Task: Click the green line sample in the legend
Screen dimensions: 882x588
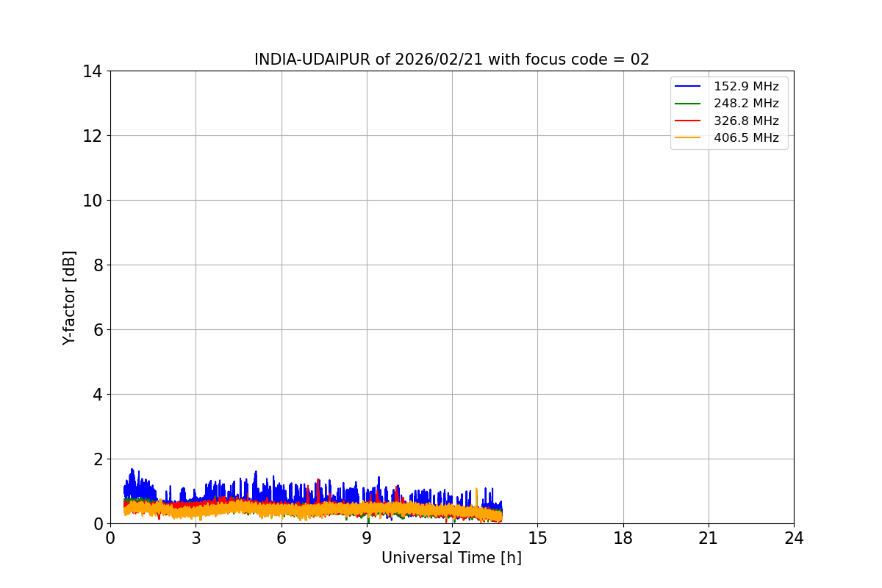Action: pyautogui.click(x=689, y=104)
